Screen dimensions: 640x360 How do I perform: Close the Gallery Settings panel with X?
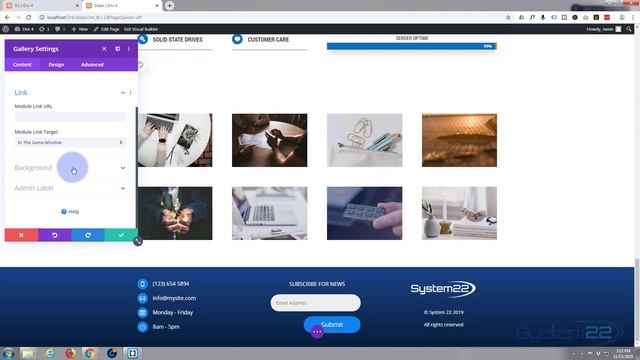[x=104, y=49]
